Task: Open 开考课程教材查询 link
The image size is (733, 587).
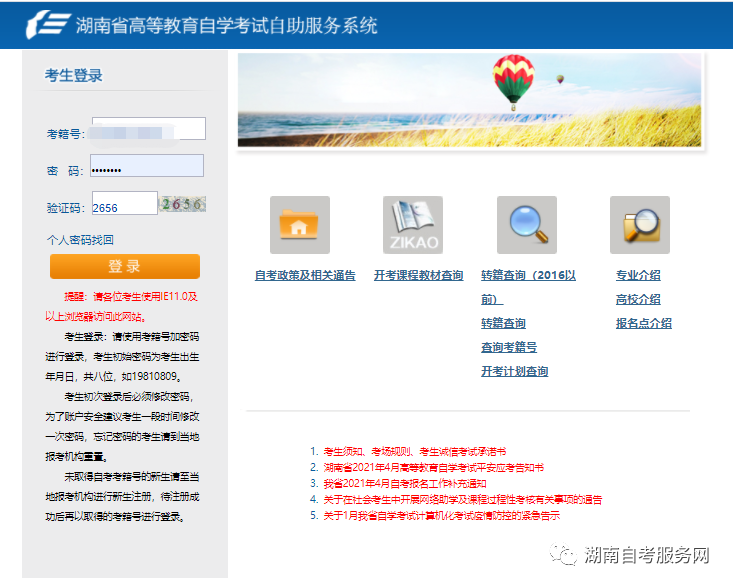Action: click(418, 276)
